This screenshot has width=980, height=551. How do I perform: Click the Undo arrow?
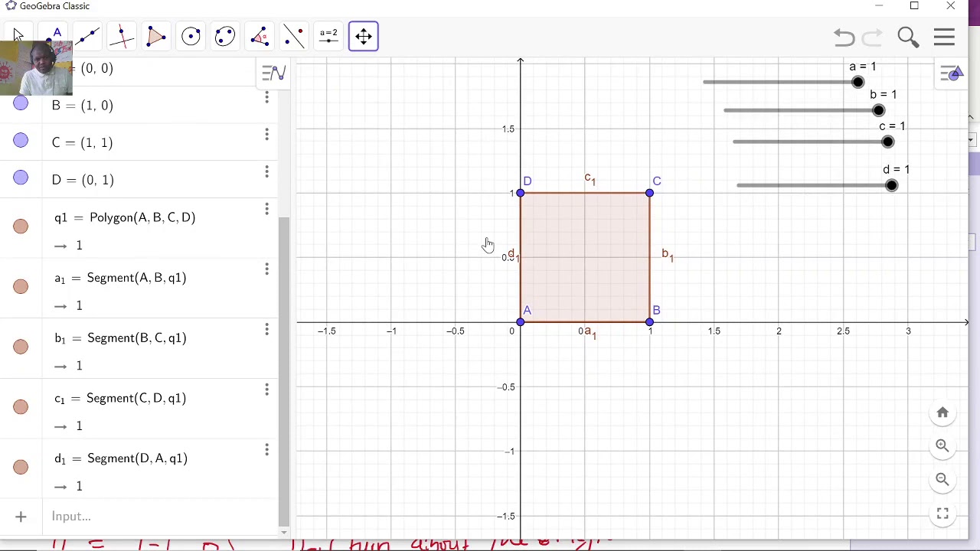844,37
